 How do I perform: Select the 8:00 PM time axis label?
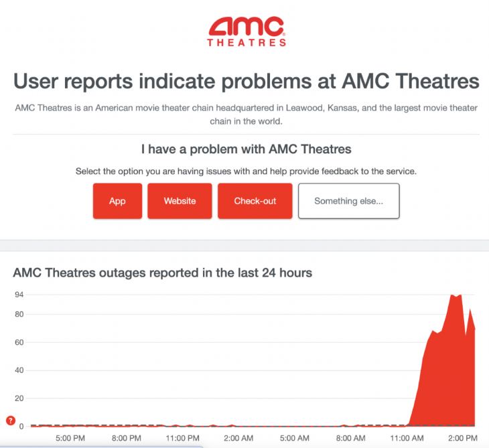tap(127, 439)
